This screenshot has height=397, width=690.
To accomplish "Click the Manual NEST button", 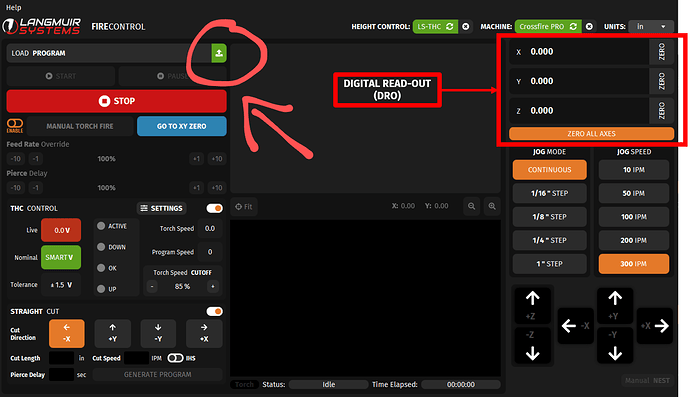I will pos(647,381).
